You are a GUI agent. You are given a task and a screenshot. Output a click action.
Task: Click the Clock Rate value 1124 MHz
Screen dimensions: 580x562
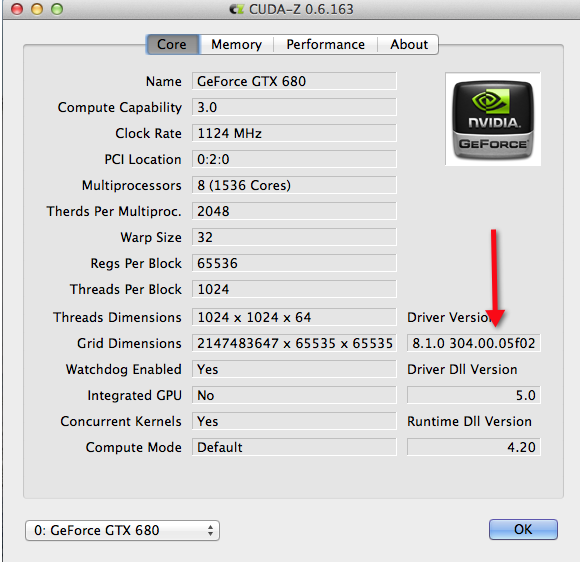coord(294,133)
